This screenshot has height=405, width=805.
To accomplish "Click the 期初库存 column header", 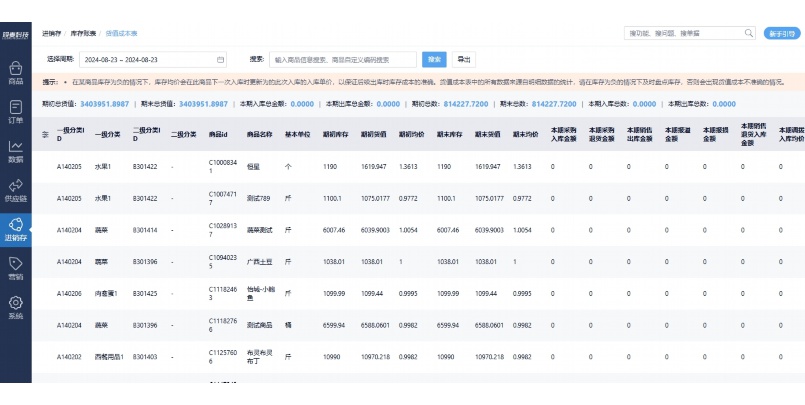I will [x=335, y=134].
